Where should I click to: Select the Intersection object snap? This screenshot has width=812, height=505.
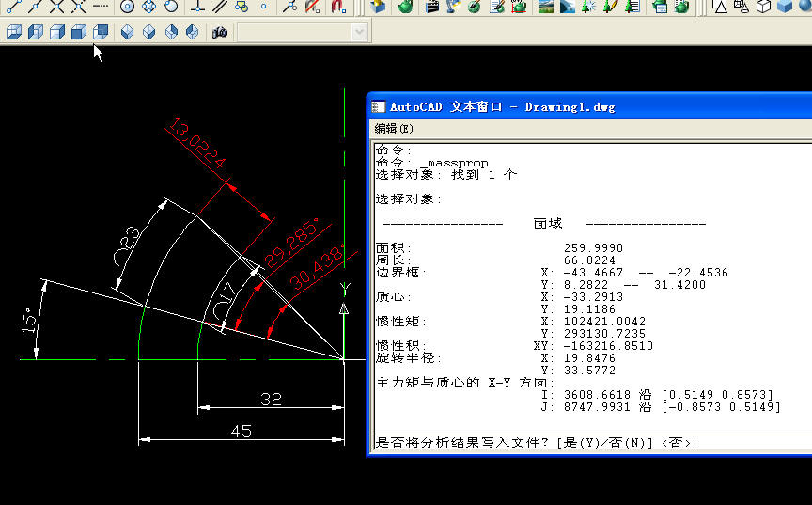(57, 7)
